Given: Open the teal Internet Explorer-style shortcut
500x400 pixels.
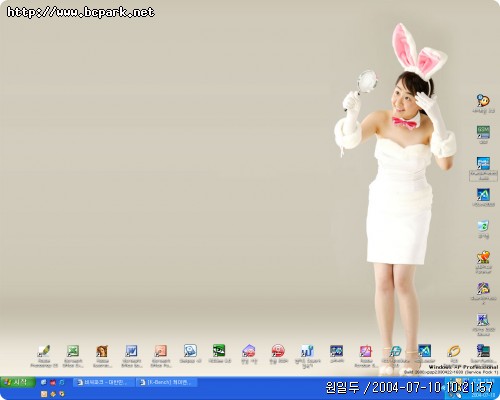Looking at the screenshot, I should click(x=395, y=356).
